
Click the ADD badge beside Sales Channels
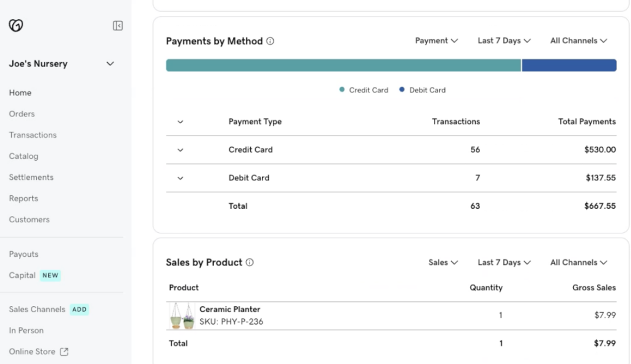(79, 310)
